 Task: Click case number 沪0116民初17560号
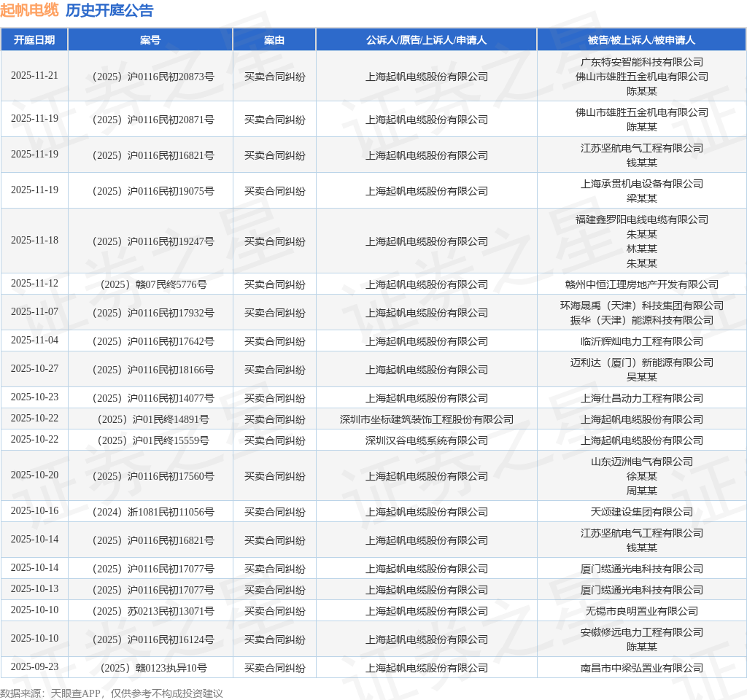click(153, 476)
